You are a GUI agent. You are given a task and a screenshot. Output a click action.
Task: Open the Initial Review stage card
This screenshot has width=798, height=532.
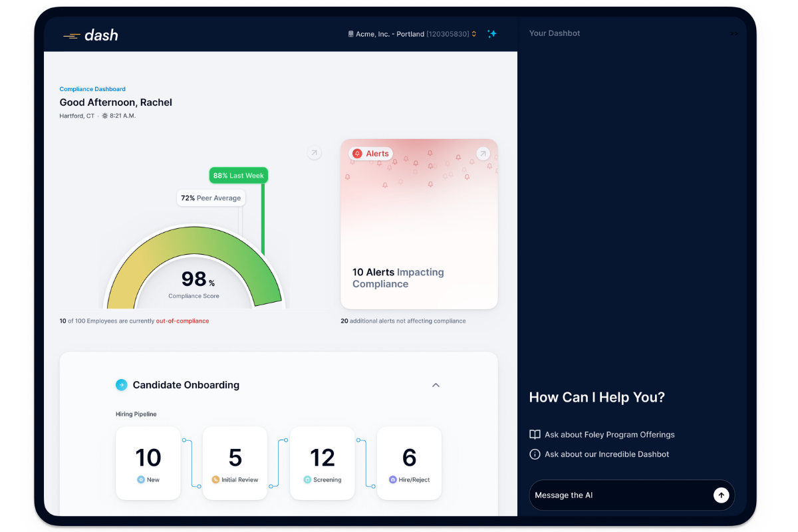pyautogui.click(x=235, y=464)
